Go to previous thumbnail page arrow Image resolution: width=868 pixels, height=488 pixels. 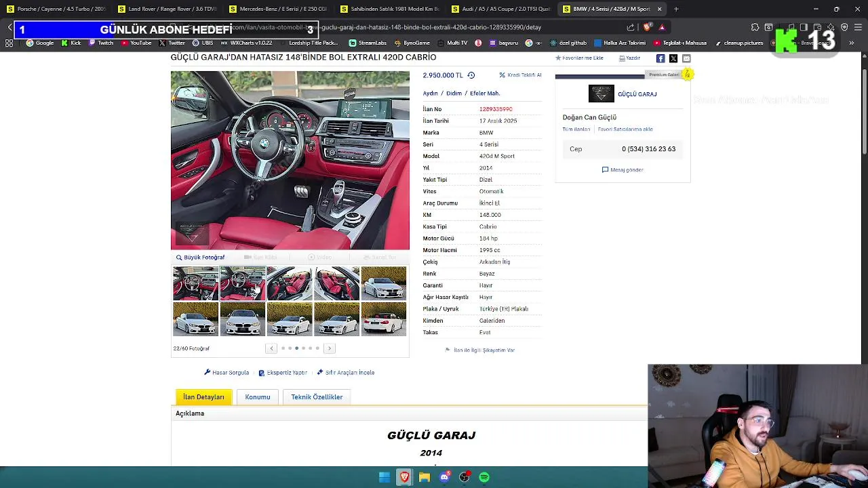pyautogui.click(x=271, y=348)
